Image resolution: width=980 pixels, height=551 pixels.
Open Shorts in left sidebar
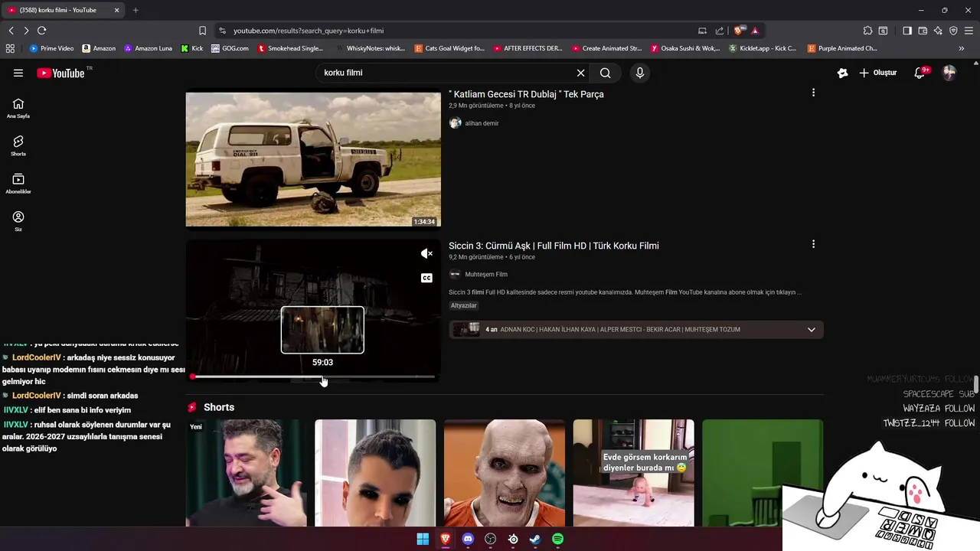[x=18, y=145]
